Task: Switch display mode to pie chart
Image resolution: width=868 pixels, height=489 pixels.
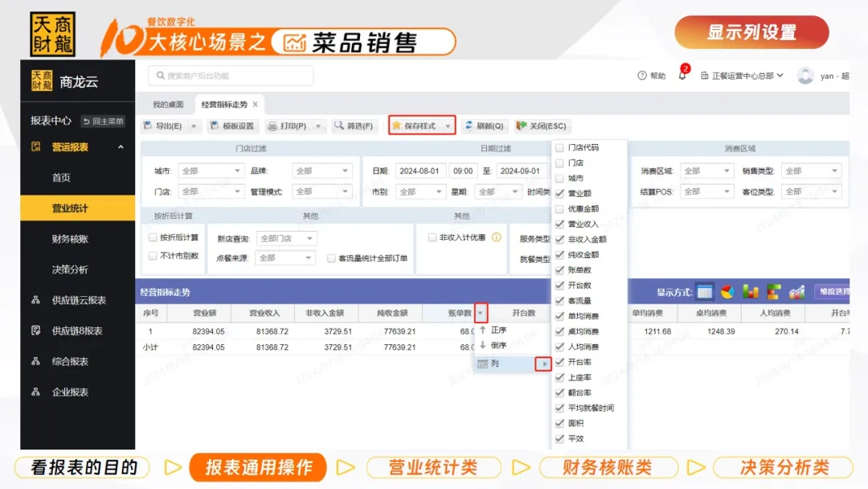Action: pos(727,292)
